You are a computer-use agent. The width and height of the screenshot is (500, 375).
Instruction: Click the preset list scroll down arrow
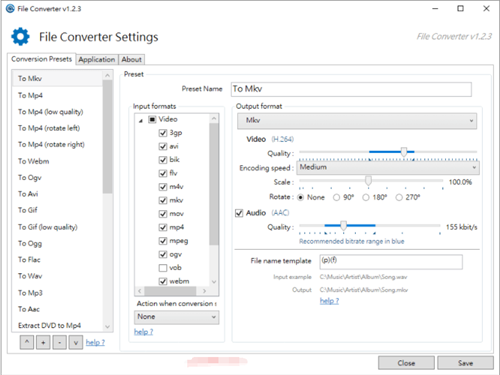[x=107, y=327]
